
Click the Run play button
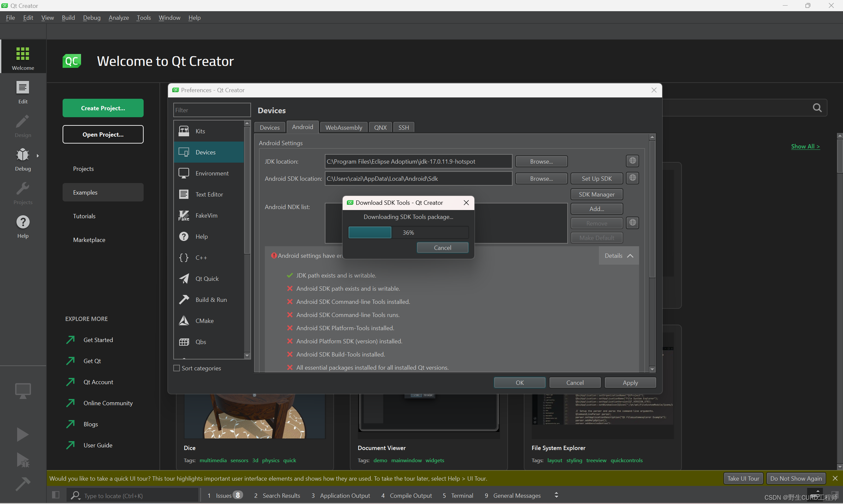click(23, 435)
